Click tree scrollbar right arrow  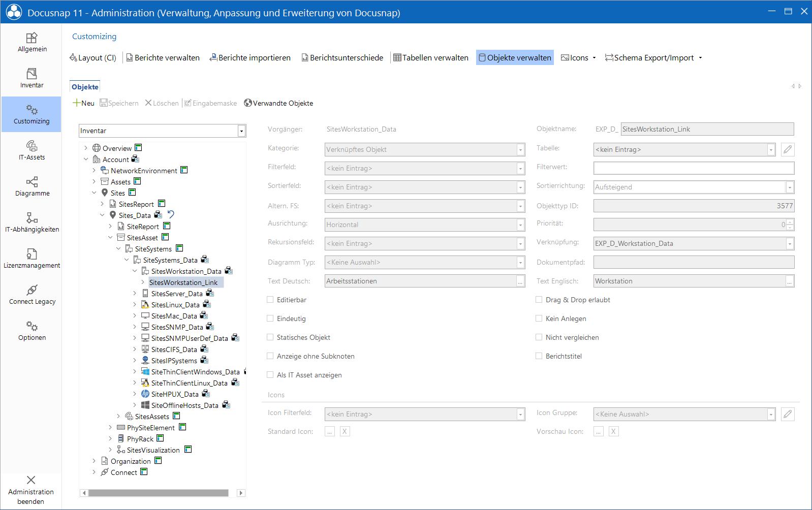pos(241,493)
